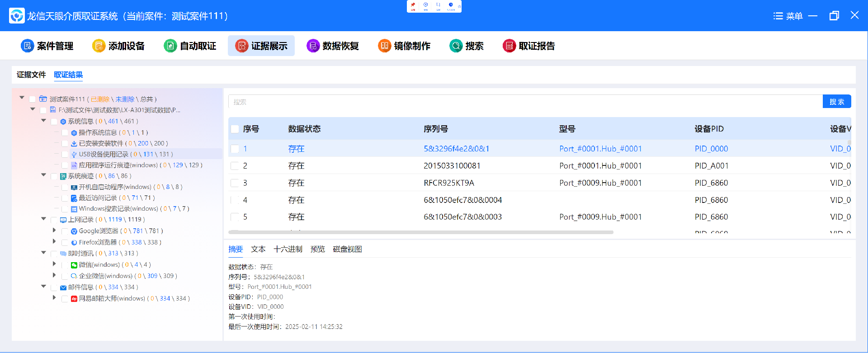The image size is (868, 353).
Task: Open the 自动取证 module
Action: point(190,46)
